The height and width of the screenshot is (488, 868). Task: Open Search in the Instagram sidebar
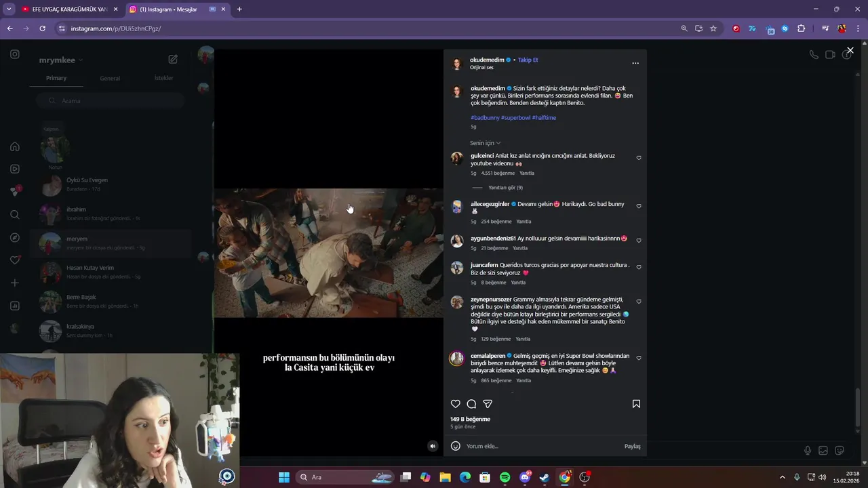pyautogui.click(x=15, y=215)
